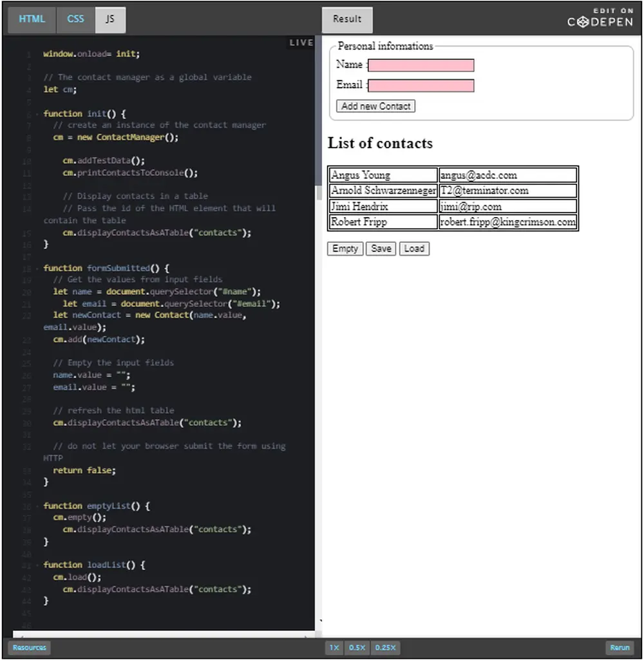Click the angus@acdc.com cell
This screenshot has height=660, width=644.
[507, 175]
